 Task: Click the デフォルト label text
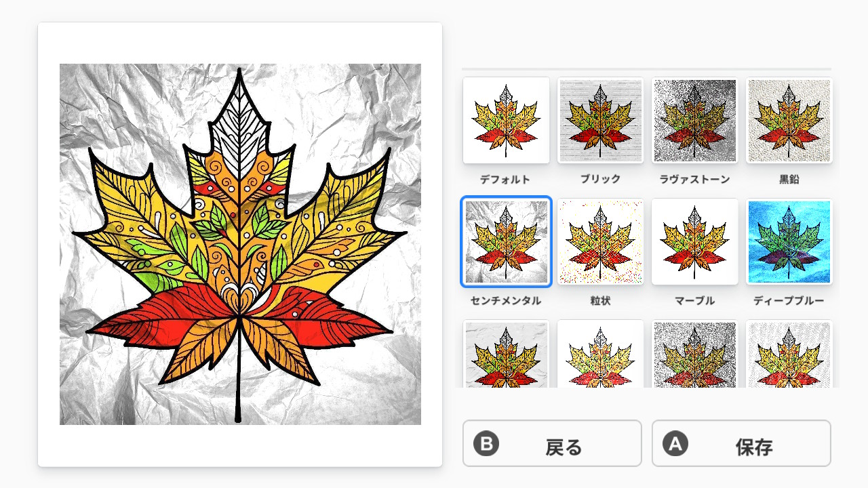pyautogui.click(x=505, y=180)
